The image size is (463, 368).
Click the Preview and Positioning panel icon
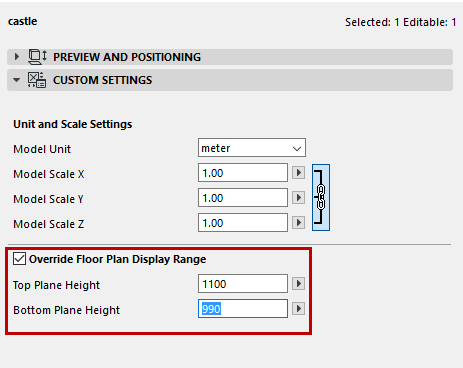37,57
